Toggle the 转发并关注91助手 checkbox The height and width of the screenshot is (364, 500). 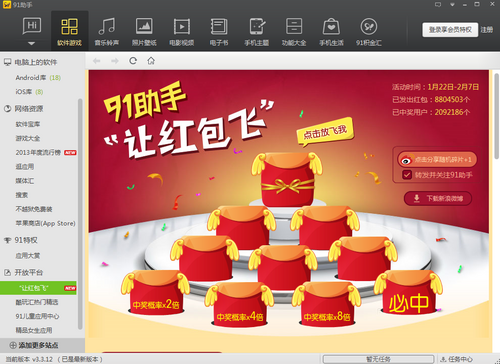pyautogui.click(x=407, y=175)
